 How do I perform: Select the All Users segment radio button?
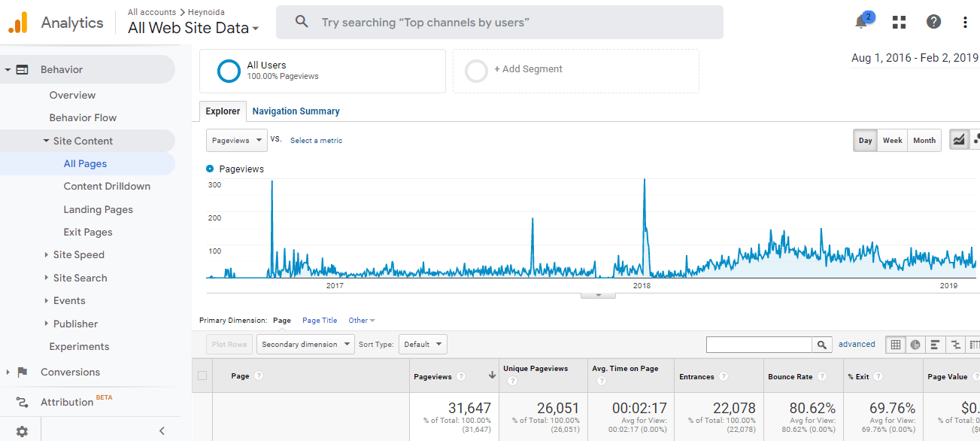pyautogui.click(x=228, y=71)
